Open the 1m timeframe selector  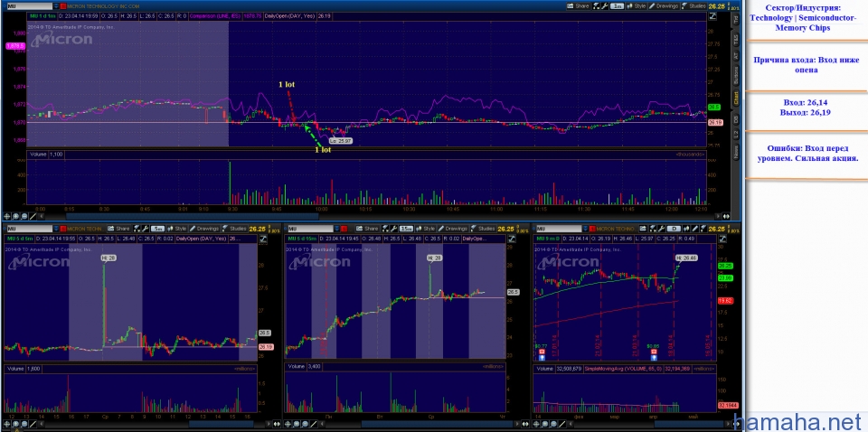(618, 5)
